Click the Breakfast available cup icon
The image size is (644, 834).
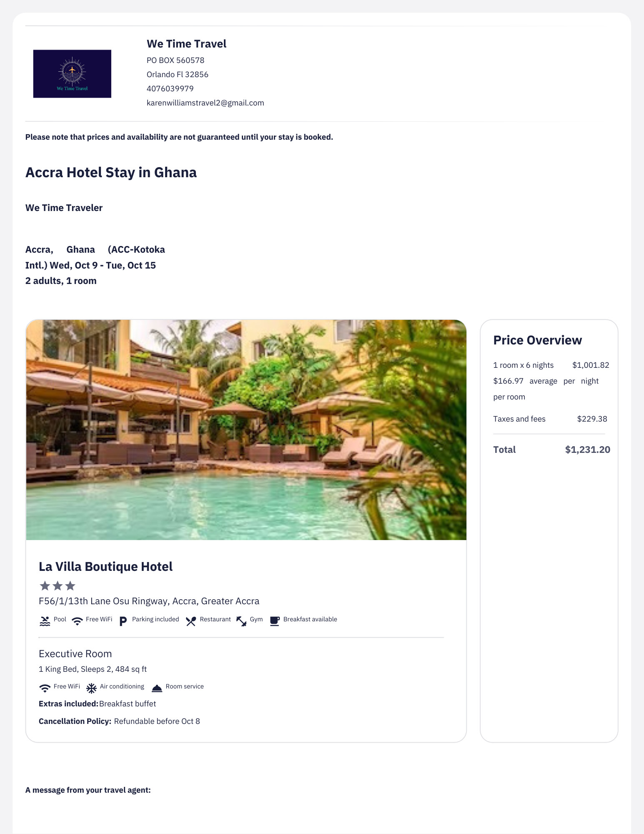coord(274,621)
